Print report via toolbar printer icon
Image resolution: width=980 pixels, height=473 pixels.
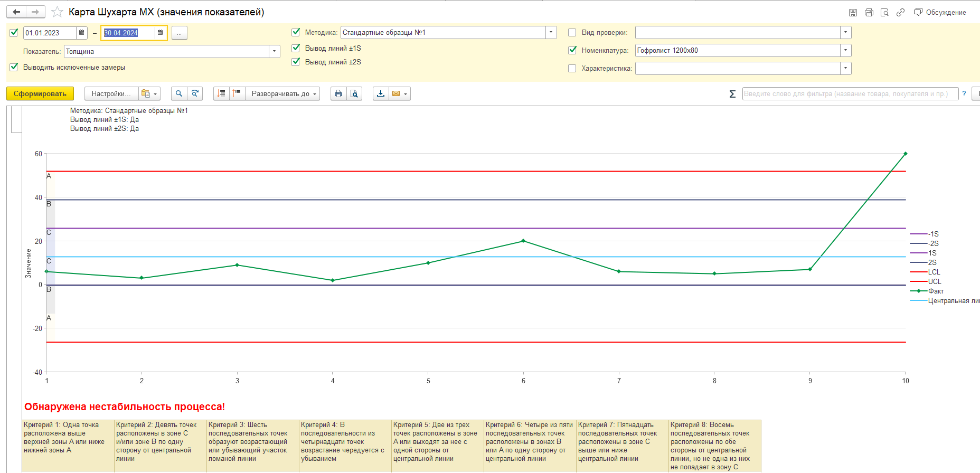tap(338, 93)
